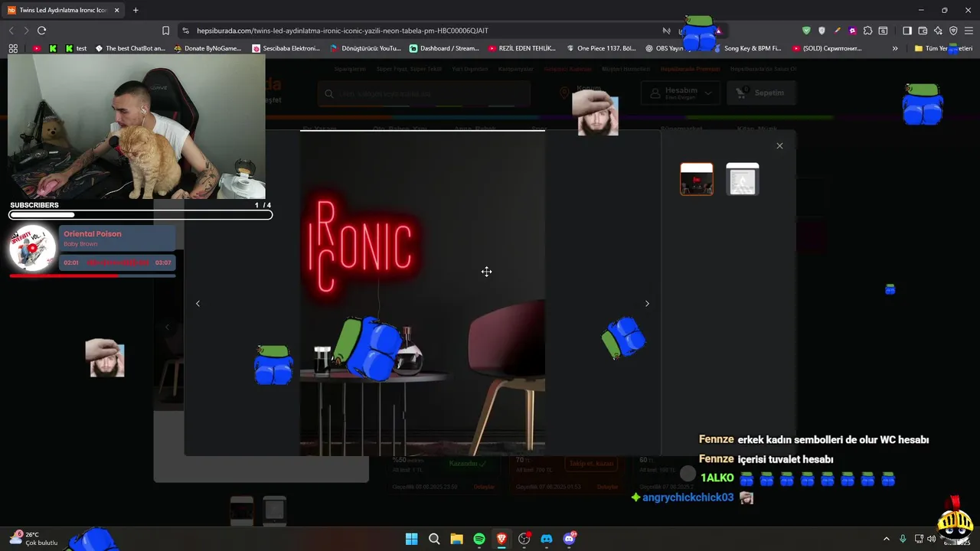Expand the Hesabım account dropdown
This screenshot has width=980, height=551.
(681, 93)
